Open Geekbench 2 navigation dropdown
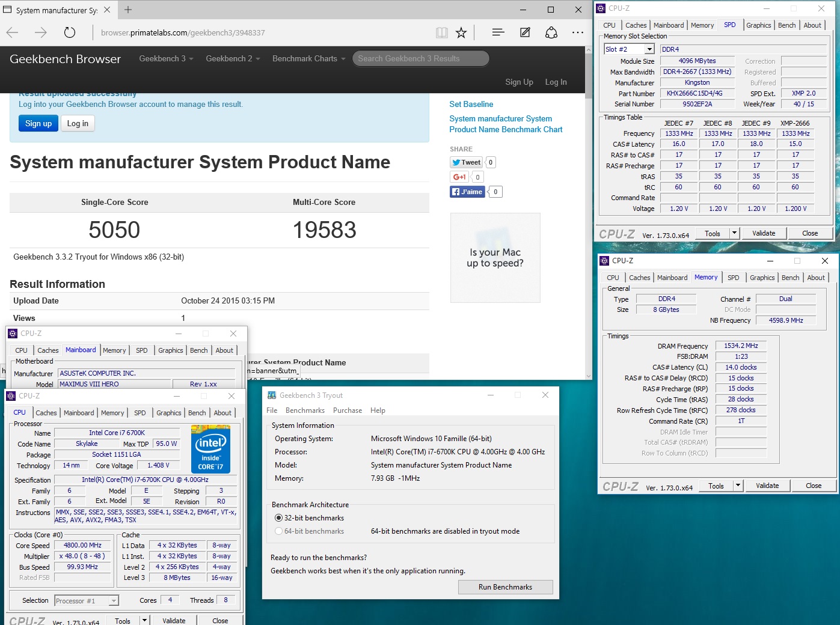 click(233, 58)
